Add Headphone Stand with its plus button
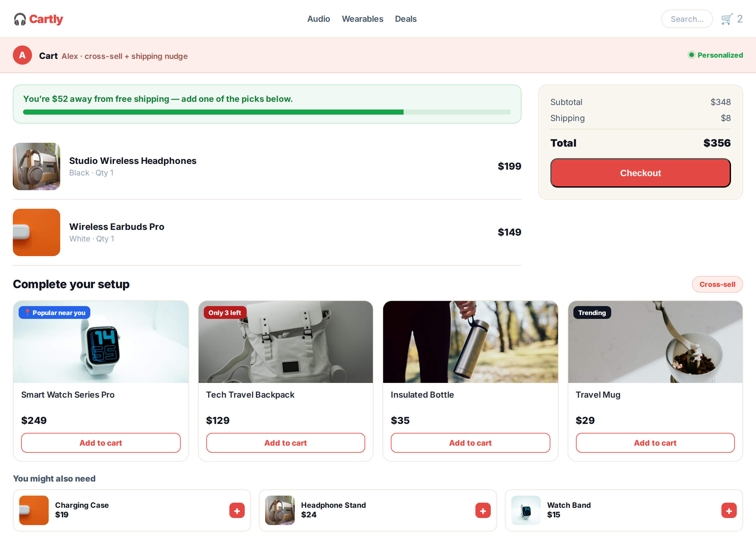The width and height of the screenshot is (756, 543). coord(483,510)
